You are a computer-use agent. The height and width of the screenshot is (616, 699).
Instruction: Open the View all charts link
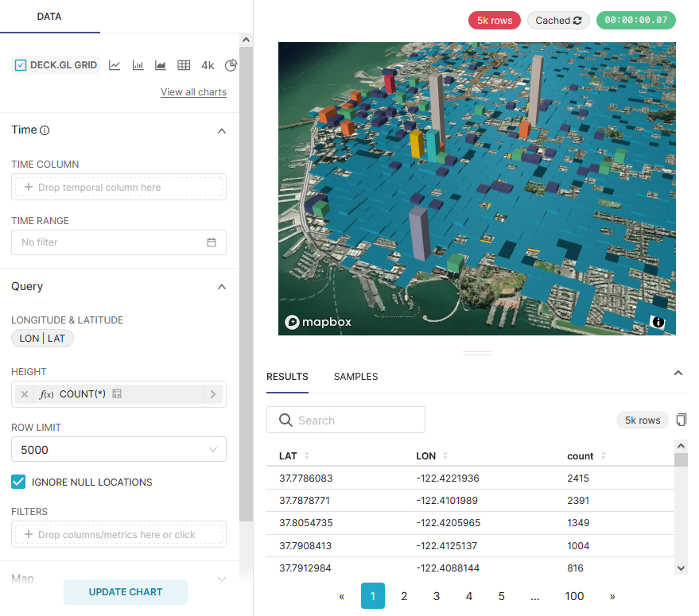(193, 92)
